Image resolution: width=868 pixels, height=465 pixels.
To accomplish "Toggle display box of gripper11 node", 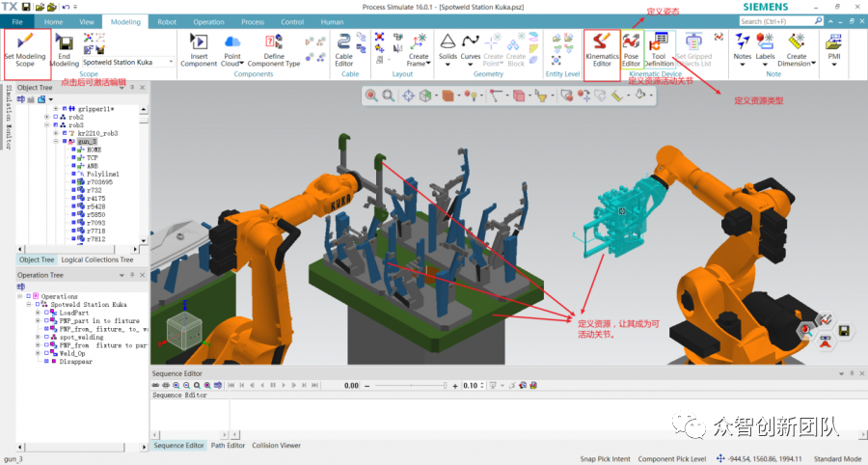I will [x=64, y=109].
